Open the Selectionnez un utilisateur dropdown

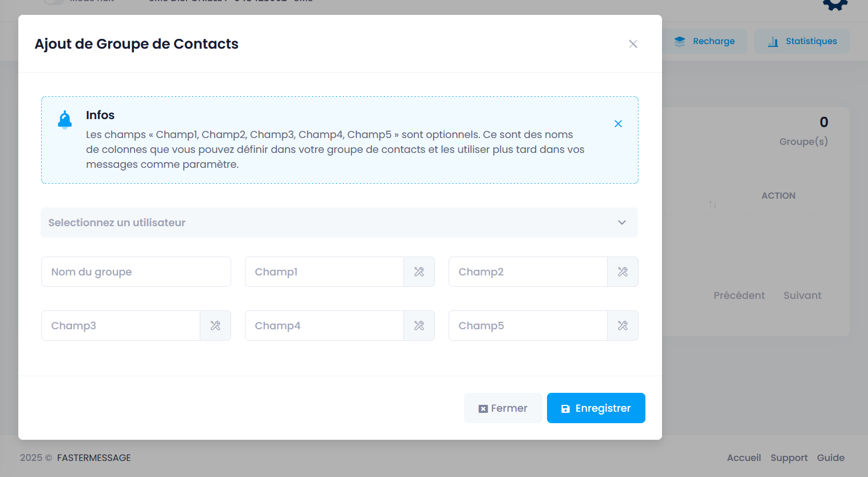pos(339,223)
